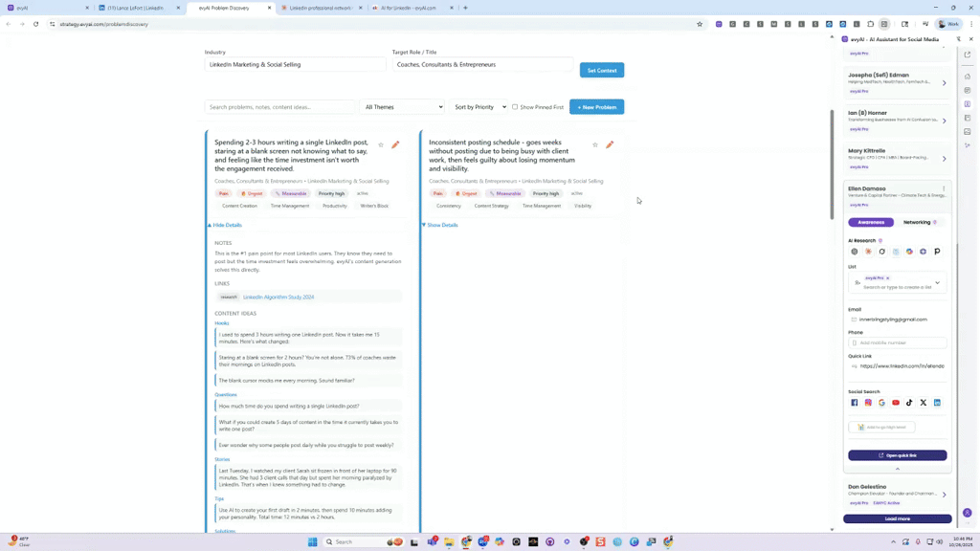Open LinkedIn Algorithm Study 2024 link
The image size is (980, 551).
(x=278, y=298)
